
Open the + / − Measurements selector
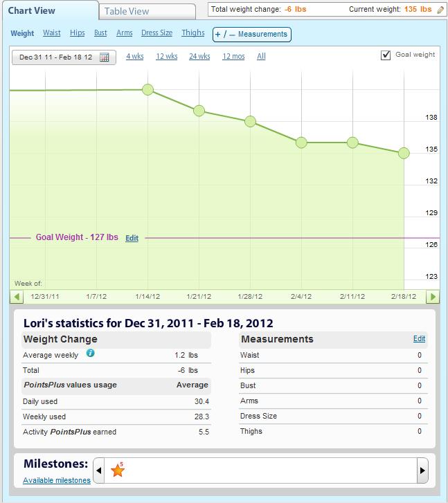click(251, 34)
